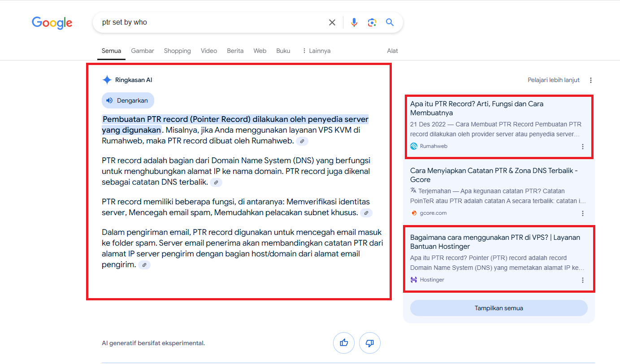Image resolution: width=620 pixels, height=364 pixels.
Task: Play audio with the Dengarkan button
Action: (128, 100)
